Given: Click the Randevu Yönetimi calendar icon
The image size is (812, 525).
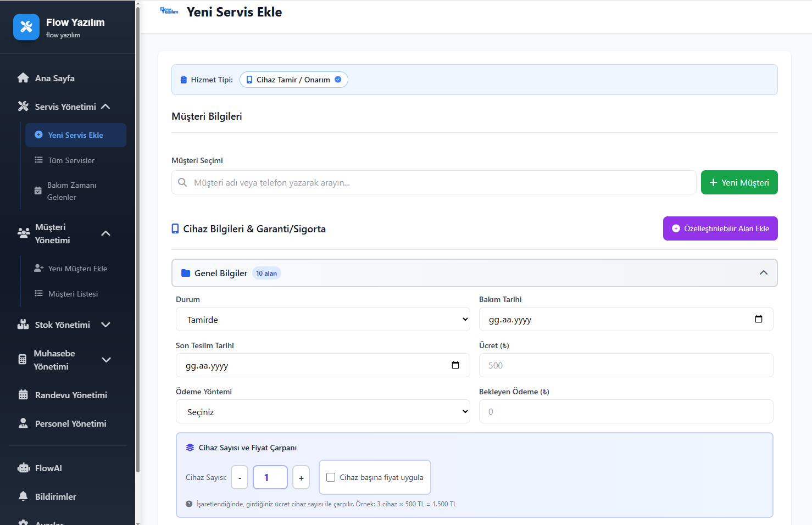Looking at the screenshot, I should 23,395.
